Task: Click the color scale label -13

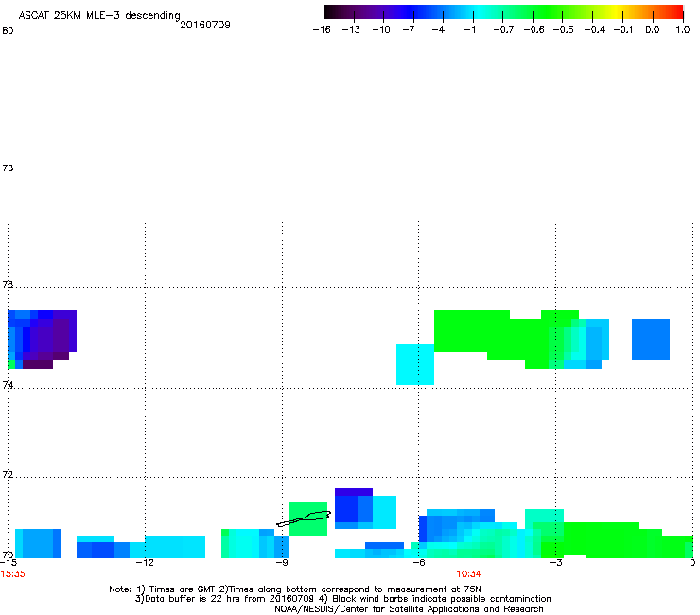Action: tap(351, 30)
